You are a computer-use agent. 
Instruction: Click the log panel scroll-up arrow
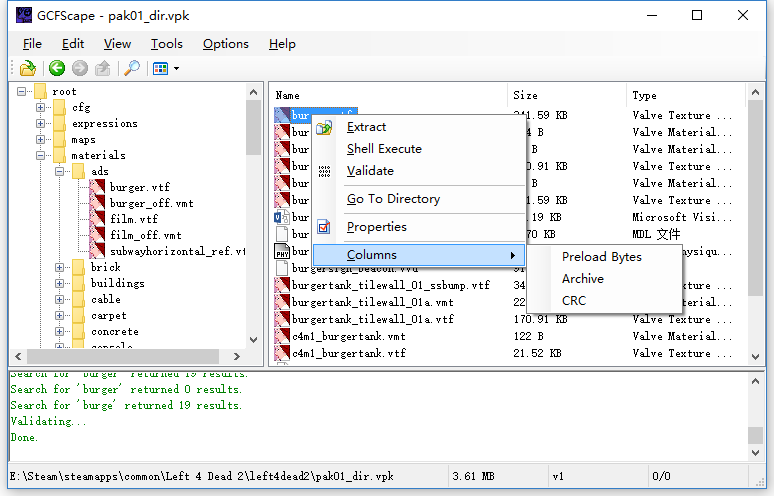(x=755, y=381)
